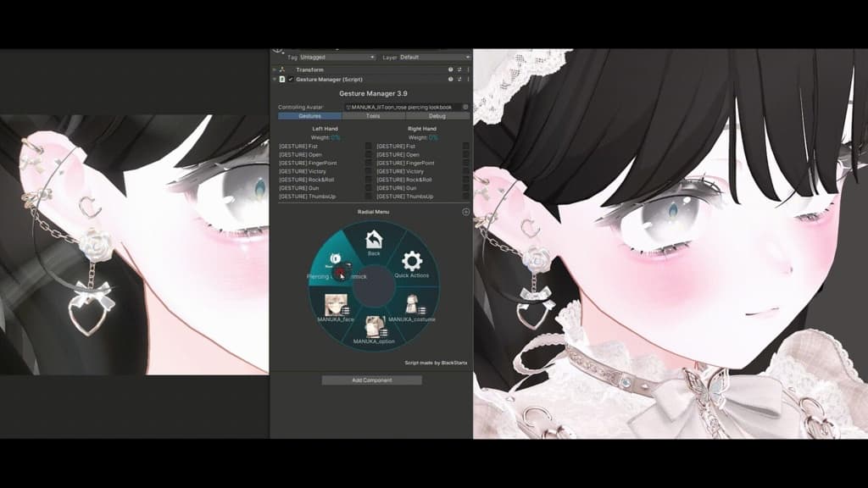Viewport: 868px width, 488px height.
Task: Open the MANUKA_costume radial submenu
Action: click(411, 308)
